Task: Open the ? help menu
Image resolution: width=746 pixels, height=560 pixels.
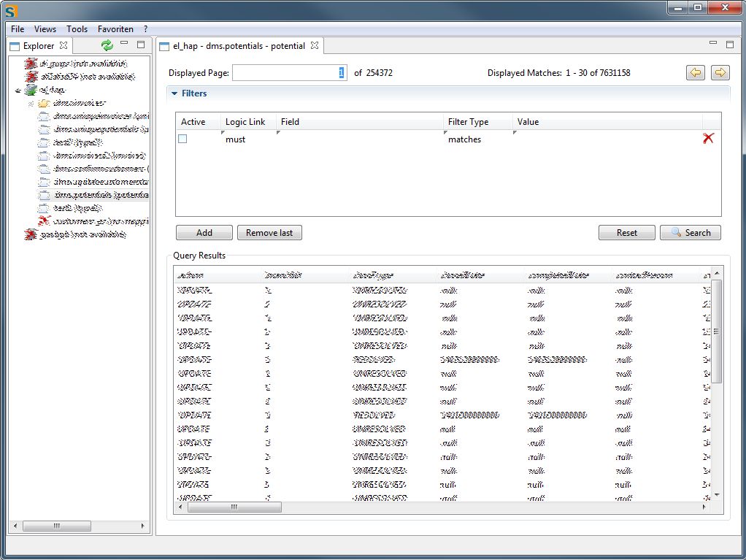Action: pyautogui.click(x=145, y=29)
